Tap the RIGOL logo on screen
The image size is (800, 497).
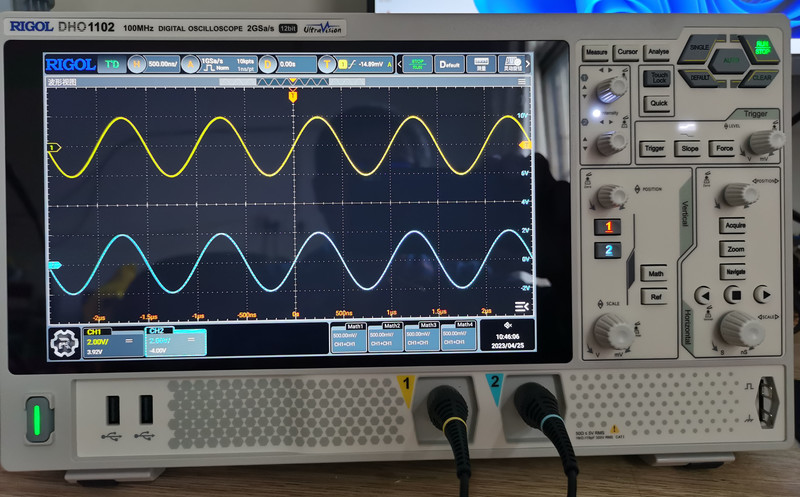[x=70, y=65]
